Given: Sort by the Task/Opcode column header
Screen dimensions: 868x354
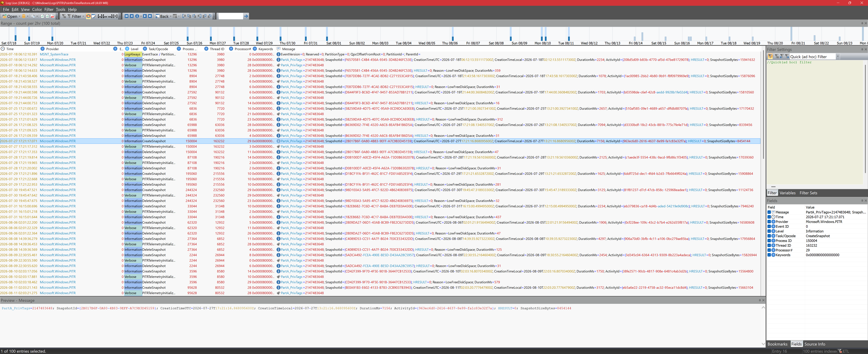Looking at the screenshot, I should tap(158, 49).
